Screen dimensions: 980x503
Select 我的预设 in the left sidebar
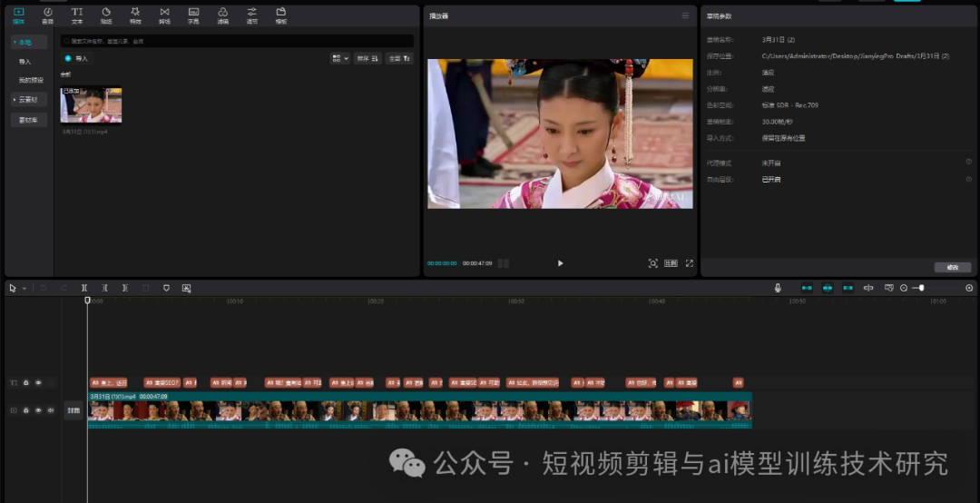31,80
